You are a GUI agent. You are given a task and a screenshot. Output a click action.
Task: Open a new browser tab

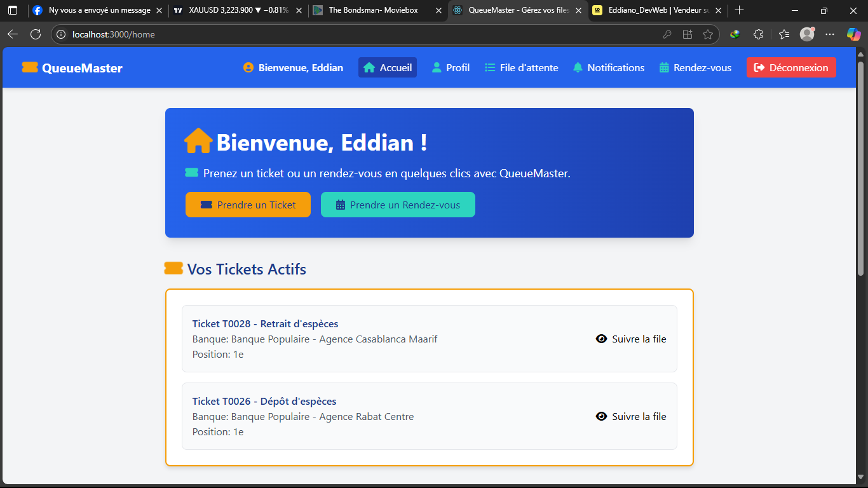739,10
